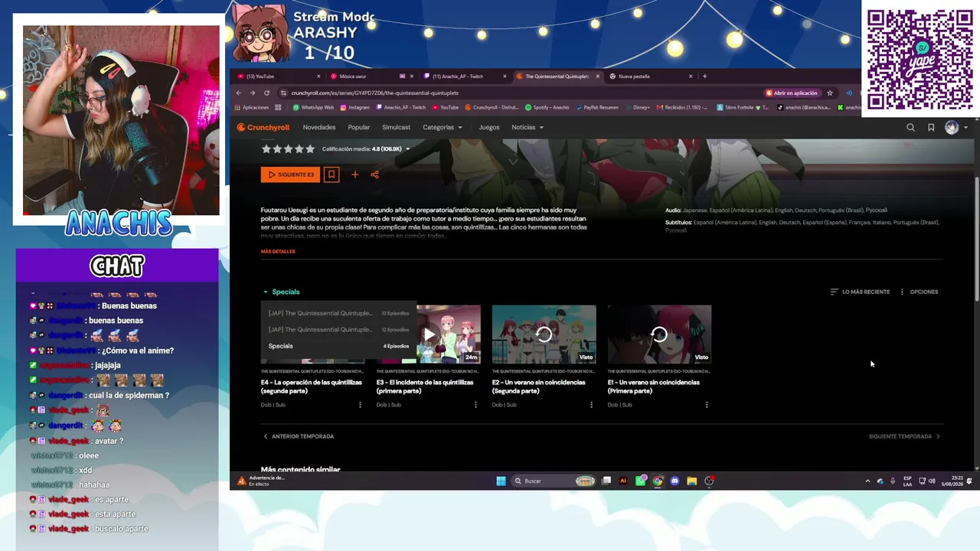This screenshot has height=551, width=980.
Task: Open File Explorer from the taskbar
Action: click(691, 481)
